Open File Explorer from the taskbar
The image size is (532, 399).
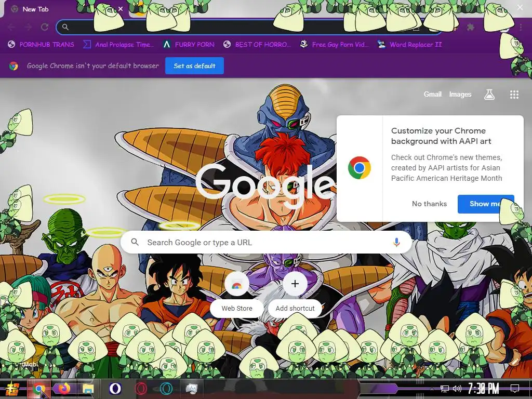tap(88, 389)
